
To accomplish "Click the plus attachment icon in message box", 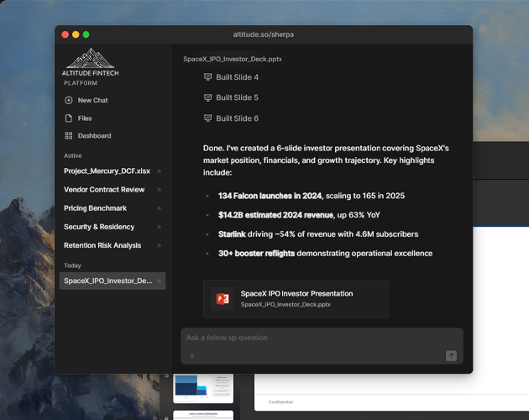I will click(x=191, y=356).
